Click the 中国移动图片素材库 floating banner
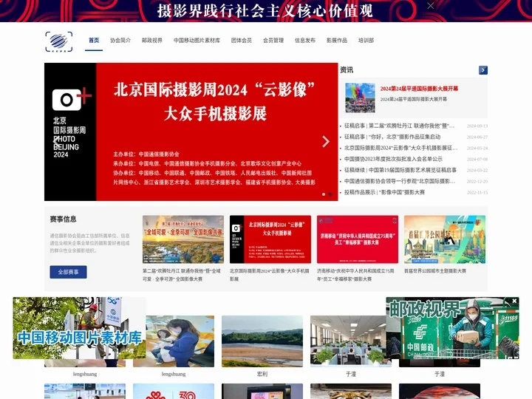Screen dimensions: 532x399 click(x=79, y=328)
